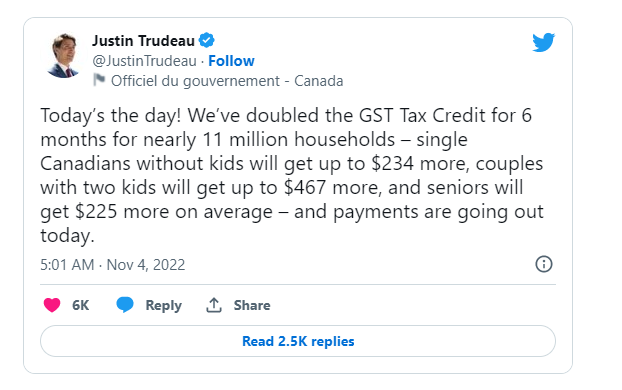Screen dimensions: 622x390
Task: Click the blue reply bubble icon
Action: click(x=125, y=305)
